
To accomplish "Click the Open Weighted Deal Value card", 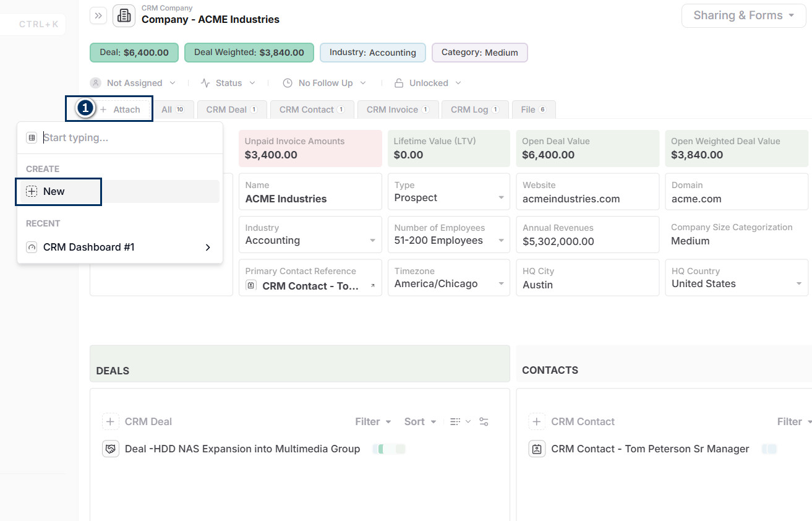I will click(x=737, y=149).
